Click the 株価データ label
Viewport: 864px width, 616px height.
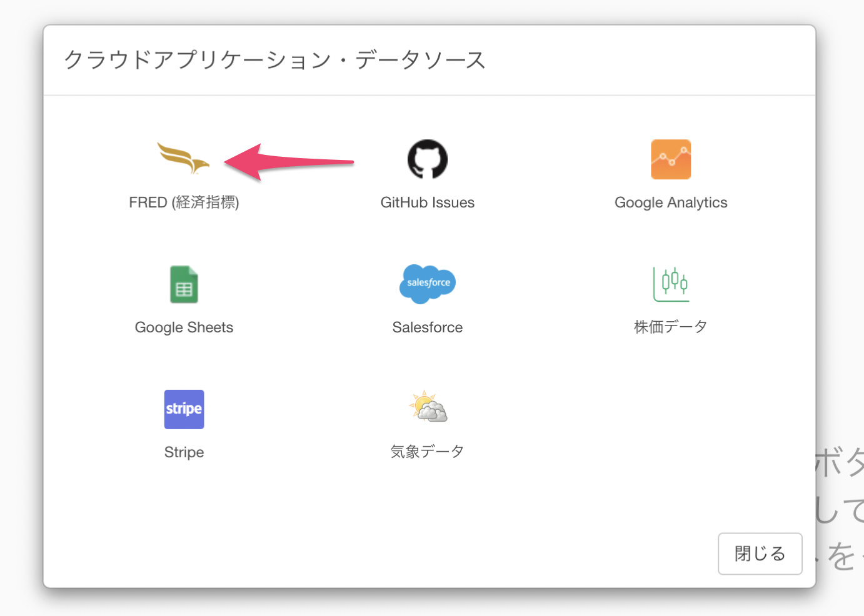(x=671, y=327)
